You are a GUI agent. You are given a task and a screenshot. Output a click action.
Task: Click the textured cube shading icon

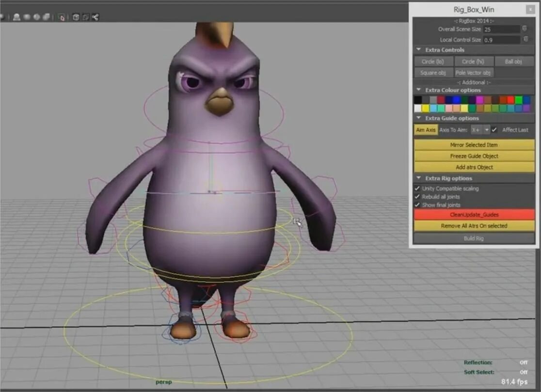46,17
